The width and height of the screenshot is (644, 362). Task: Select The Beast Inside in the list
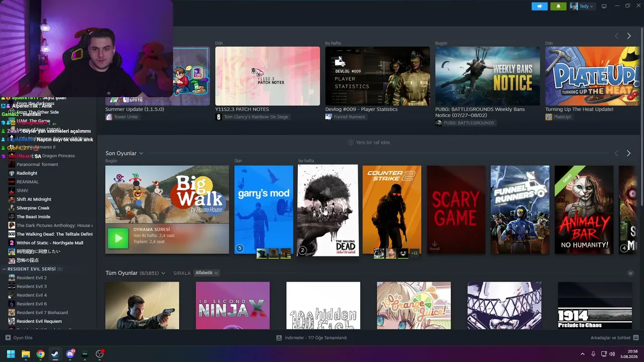[x=33, y=217]
